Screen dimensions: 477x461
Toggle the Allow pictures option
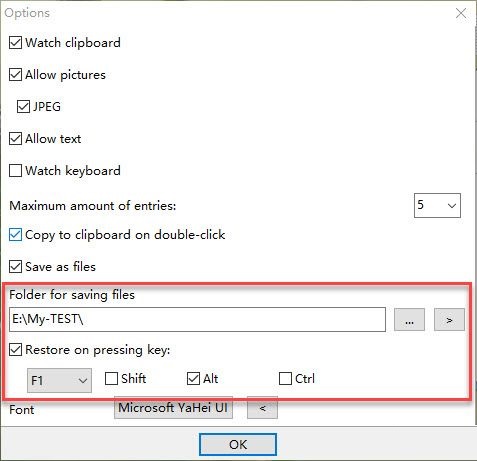tap(15, 75)
